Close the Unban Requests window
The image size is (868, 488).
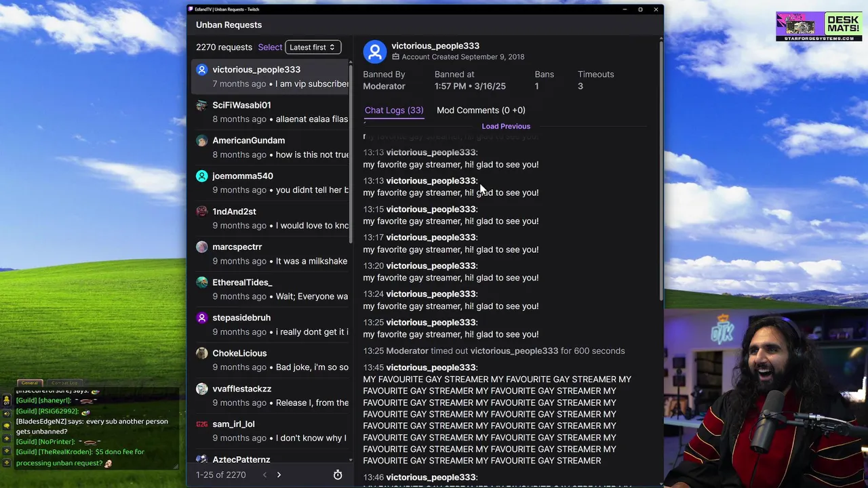coord(656,9)
